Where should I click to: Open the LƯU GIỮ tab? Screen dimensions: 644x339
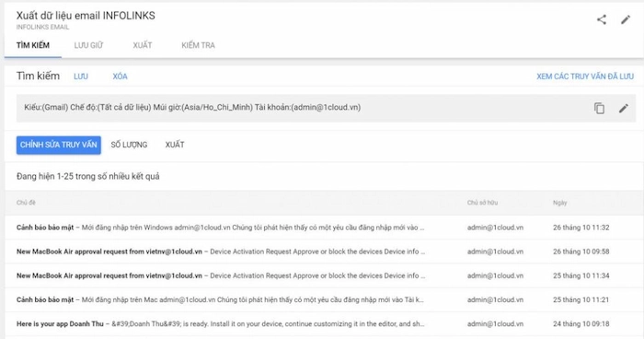coord(88,45)
